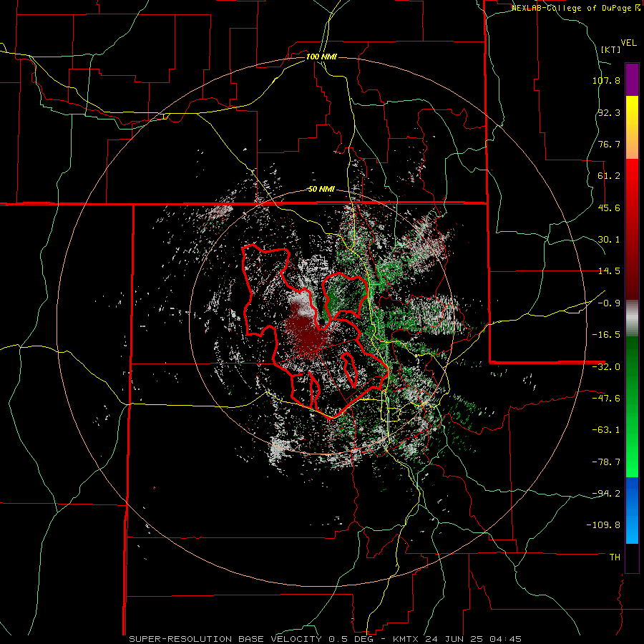The image size is (644, 644).
Task: Click the -0.9 velocity scale value
Action: 609,303
